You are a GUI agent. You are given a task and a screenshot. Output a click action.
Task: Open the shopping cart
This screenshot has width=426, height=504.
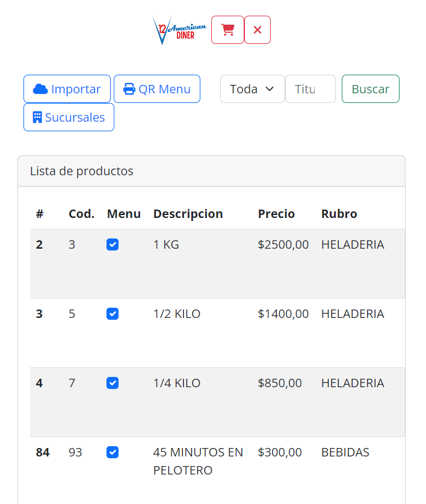coord(227,30)
